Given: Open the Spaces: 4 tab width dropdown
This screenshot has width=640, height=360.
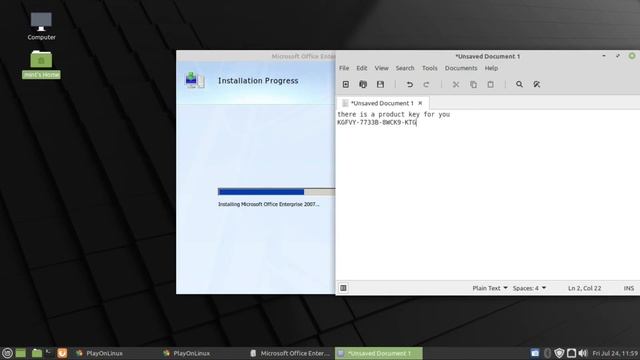Looking at the screenshot, I should point(529,288).
